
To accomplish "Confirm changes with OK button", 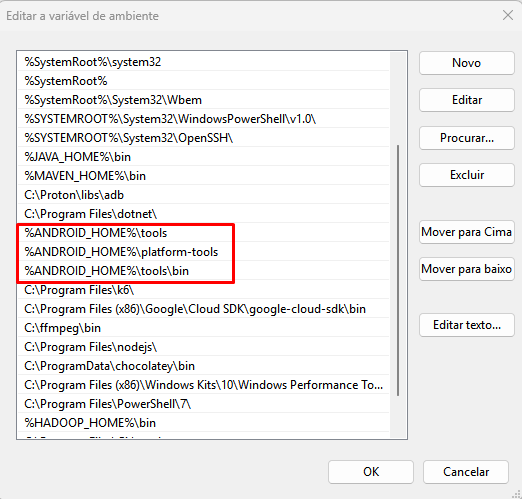I will [371, 472].
